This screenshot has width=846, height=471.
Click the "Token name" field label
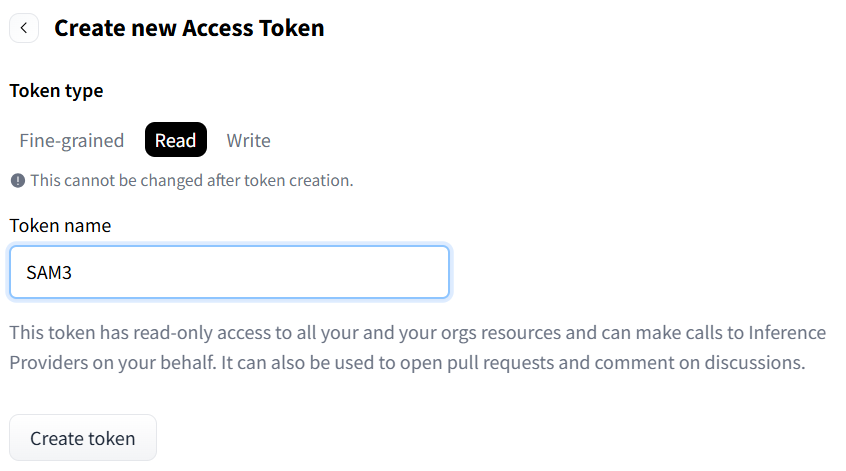tap(60, 226)
